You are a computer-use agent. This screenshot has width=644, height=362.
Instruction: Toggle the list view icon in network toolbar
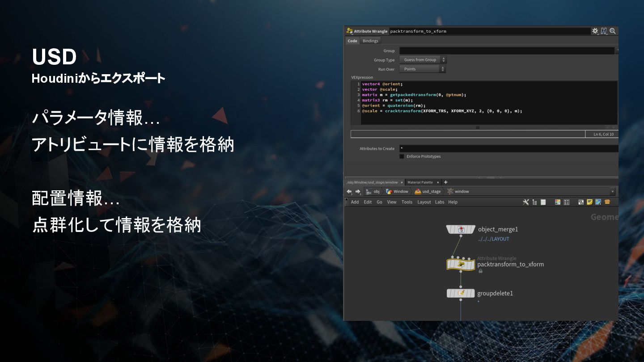543,202
